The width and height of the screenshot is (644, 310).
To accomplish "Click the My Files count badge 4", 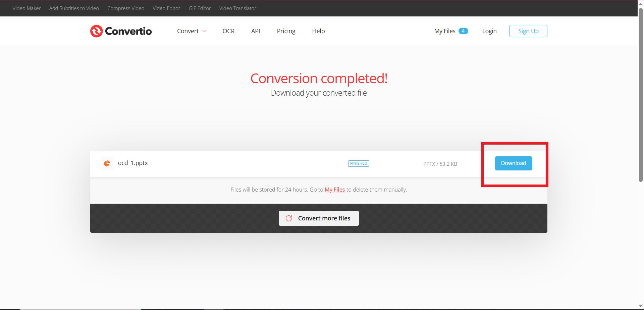I will click(x=463, y=31).
